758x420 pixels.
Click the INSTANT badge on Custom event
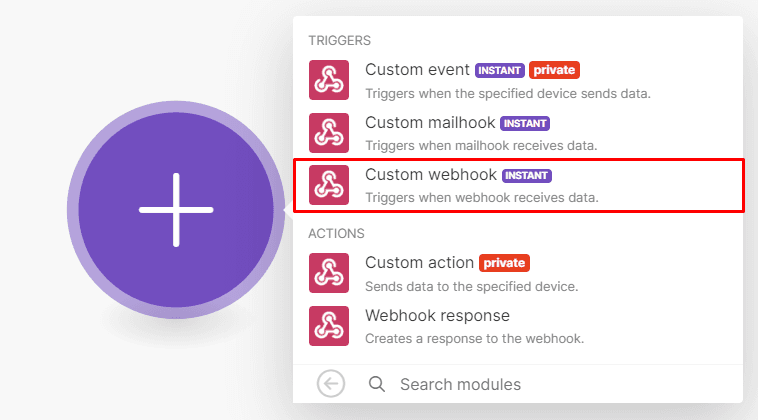click(500, 71)
